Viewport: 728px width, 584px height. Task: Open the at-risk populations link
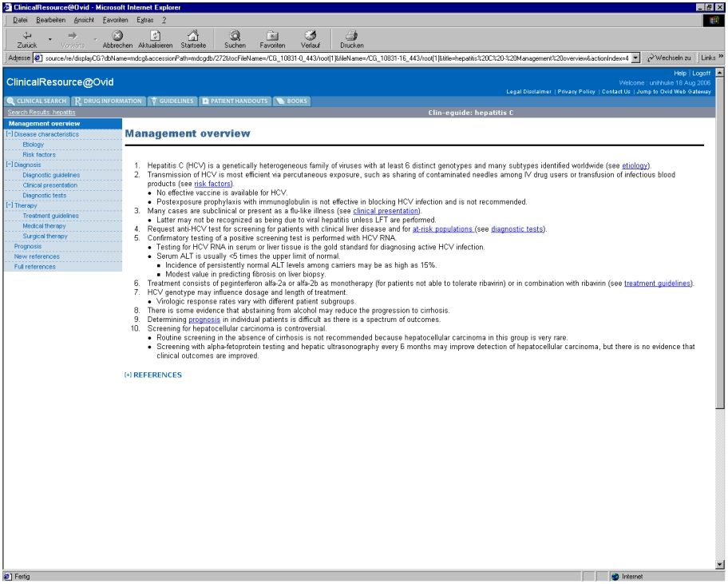(442, 229)
